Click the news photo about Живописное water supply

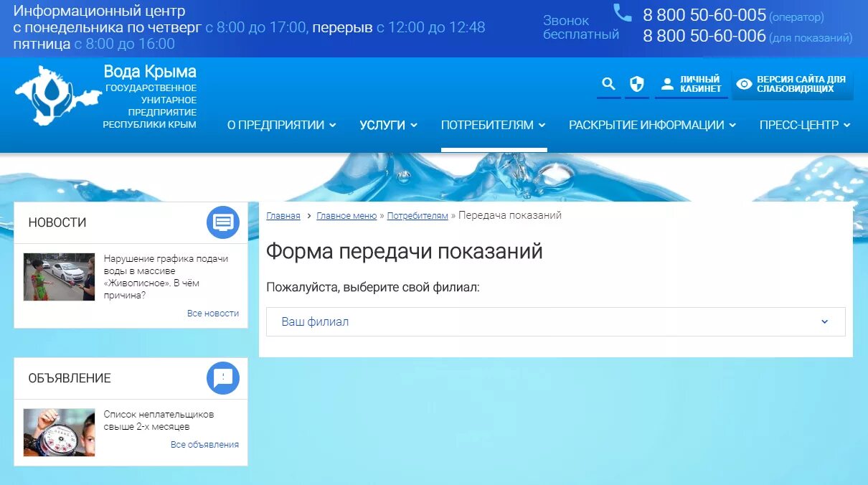(58, 276)
